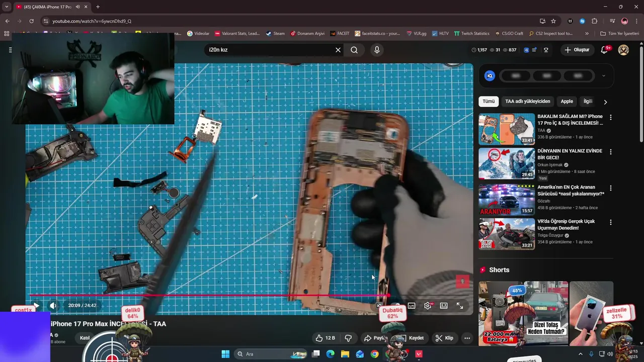644x362 pixels.
Task: Go back in browser history
Action: [x=7, y=21]
